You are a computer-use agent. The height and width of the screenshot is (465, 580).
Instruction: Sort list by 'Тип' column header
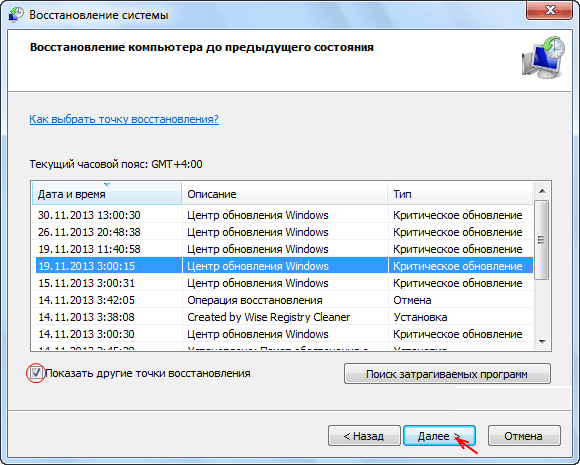pyautogui.click(x=461, y=194)
